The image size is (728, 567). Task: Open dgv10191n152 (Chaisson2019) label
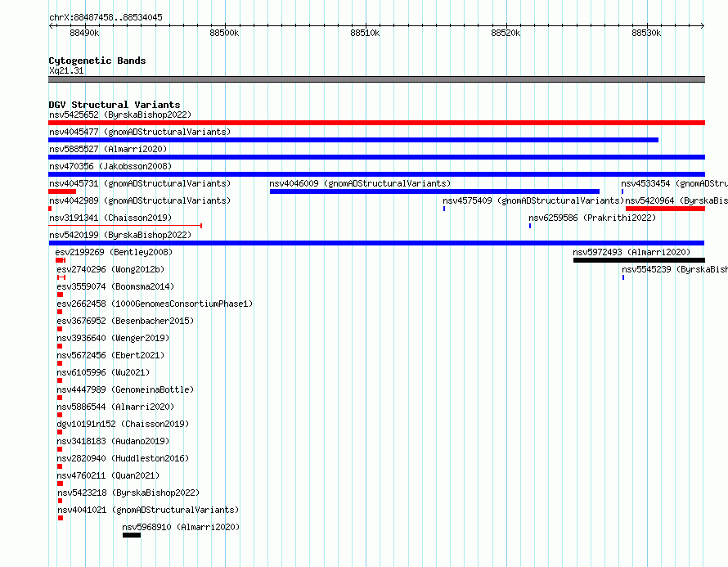click(123, 424)
